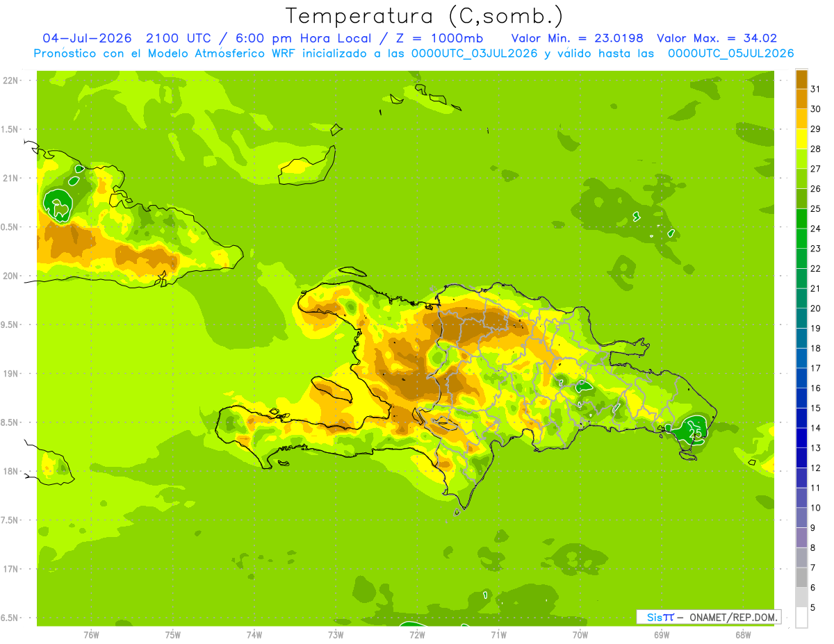This screenshot has height=644, width=834.
Task: Click the "76W" longitude axis label
Action: pyautogui.click(x=91, y=635)
